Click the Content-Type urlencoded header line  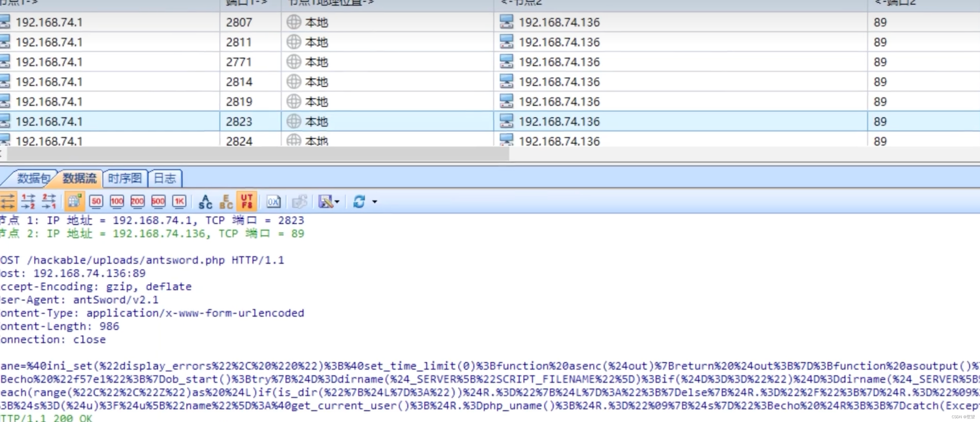pyautogui.click(x=152, y=313)
